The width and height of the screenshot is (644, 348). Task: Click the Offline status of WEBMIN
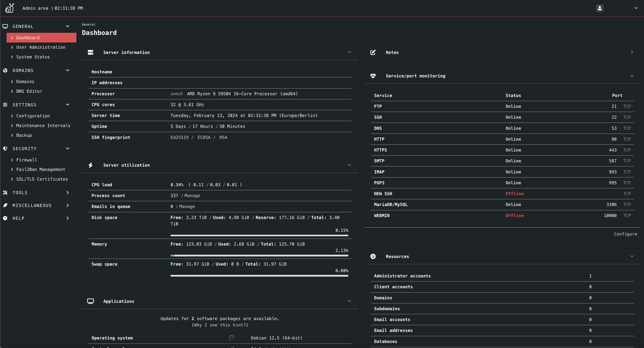coord(514,215)
